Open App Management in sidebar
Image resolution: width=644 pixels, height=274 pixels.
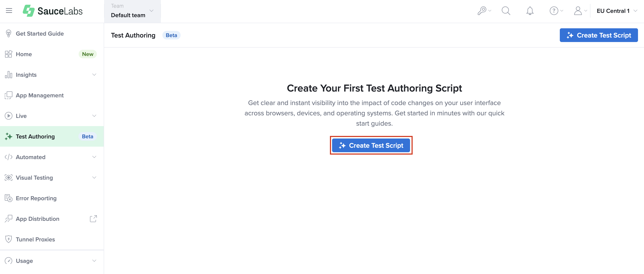(39, 95)
